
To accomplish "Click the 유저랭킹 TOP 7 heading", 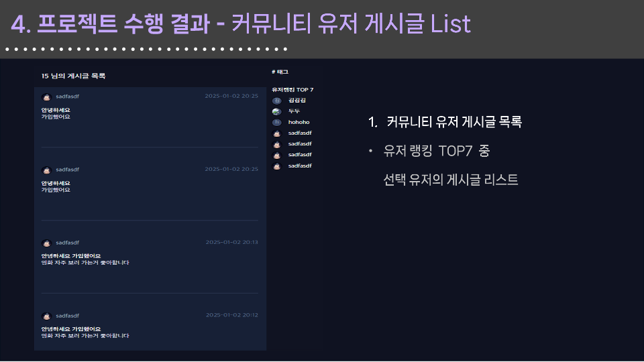I will (x=292, y=89).
